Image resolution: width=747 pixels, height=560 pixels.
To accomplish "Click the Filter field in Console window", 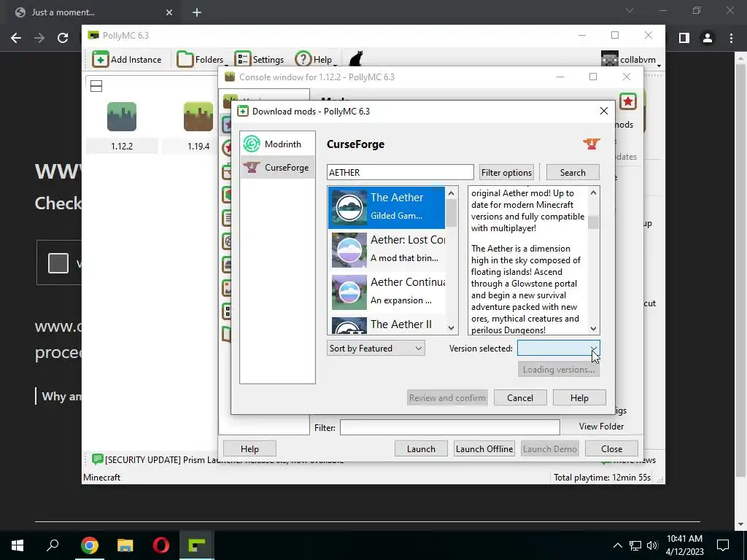I will pos(449,427).
